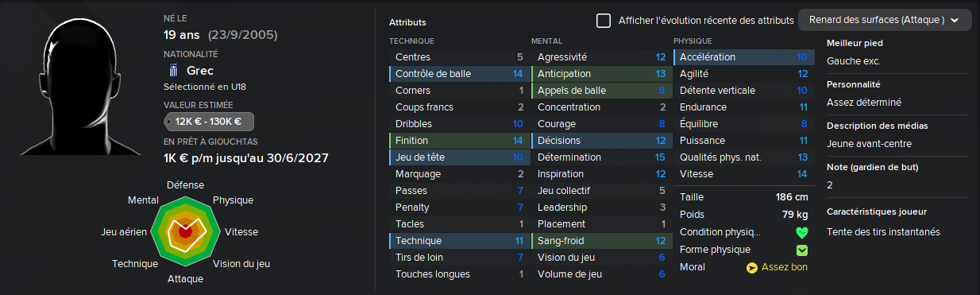The height and width of the screenshot is (295, 980).
Task: Click the yellow Moral arrow icon
Action: click(752, 268)
